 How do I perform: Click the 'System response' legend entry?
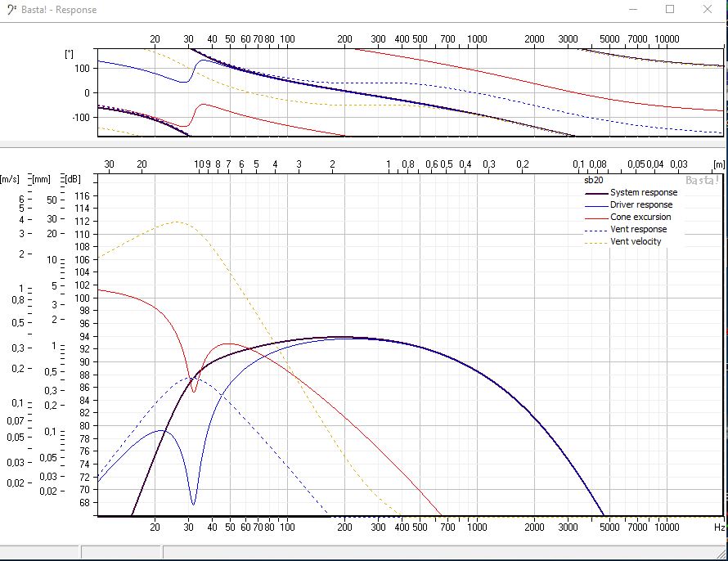coord(644,192)
